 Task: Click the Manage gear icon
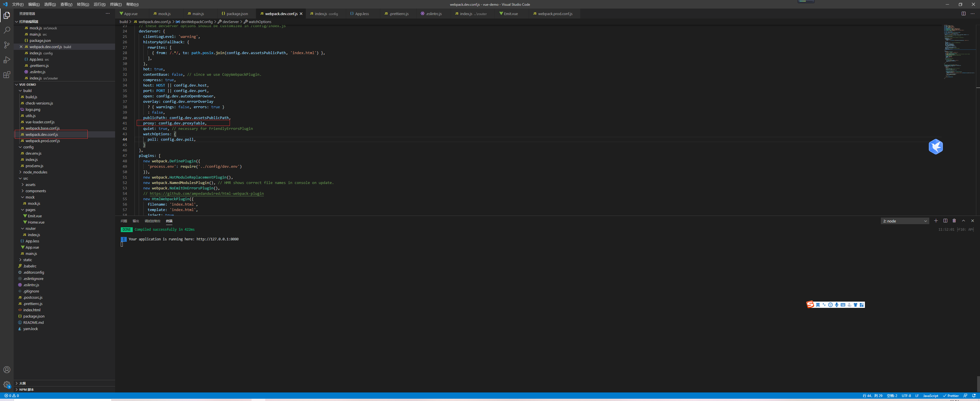pyautogui.click(x=7, y=384)
